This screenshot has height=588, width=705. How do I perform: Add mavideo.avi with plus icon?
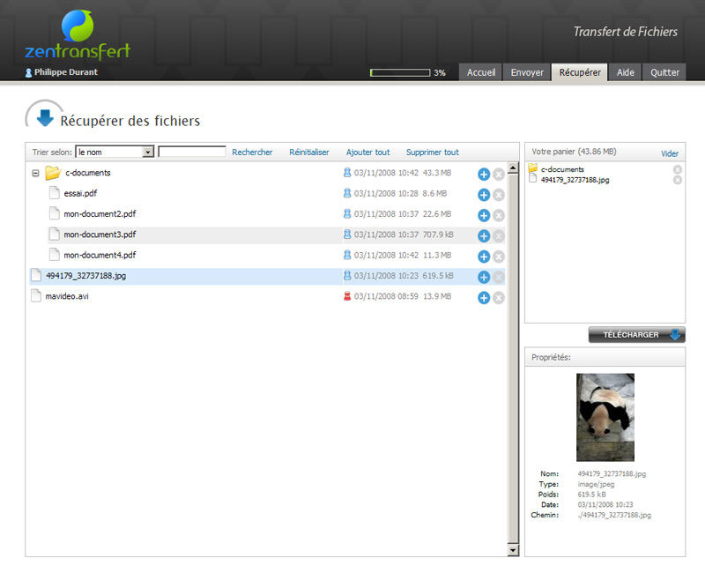point(484,298)
